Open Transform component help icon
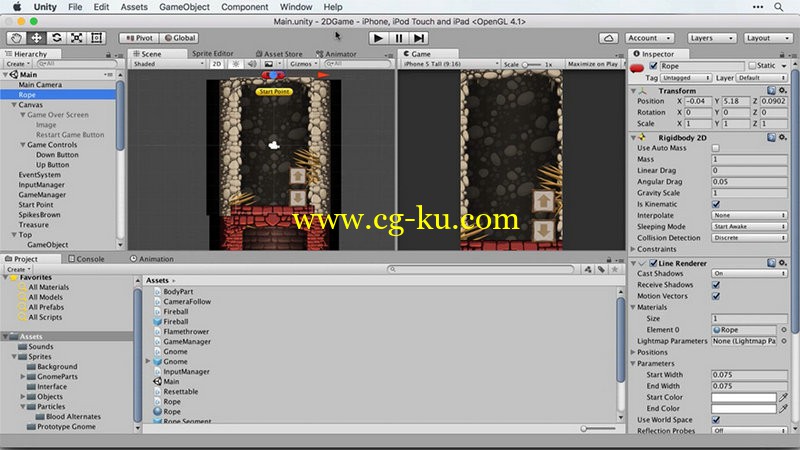The height and width of the screenshot is (450, 800). (x=771, y=90)
